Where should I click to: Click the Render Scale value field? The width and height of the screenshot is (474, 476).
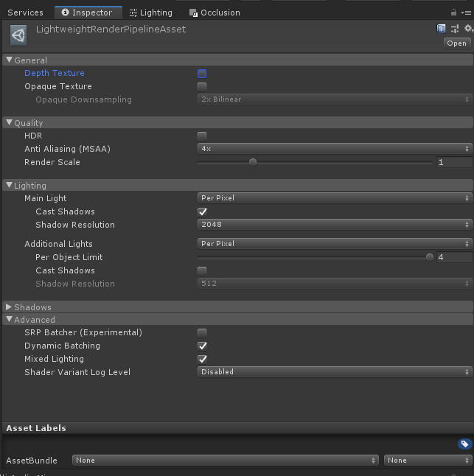pyautogui.click(x=454, y=162)
